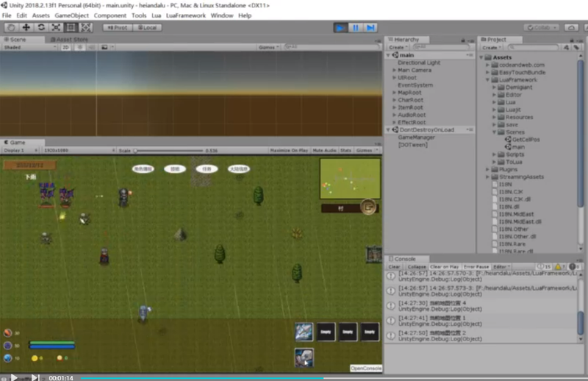This screenshot has height=381, width=588.
Task: Toggle scene audio icon
Action: [91, 47]
